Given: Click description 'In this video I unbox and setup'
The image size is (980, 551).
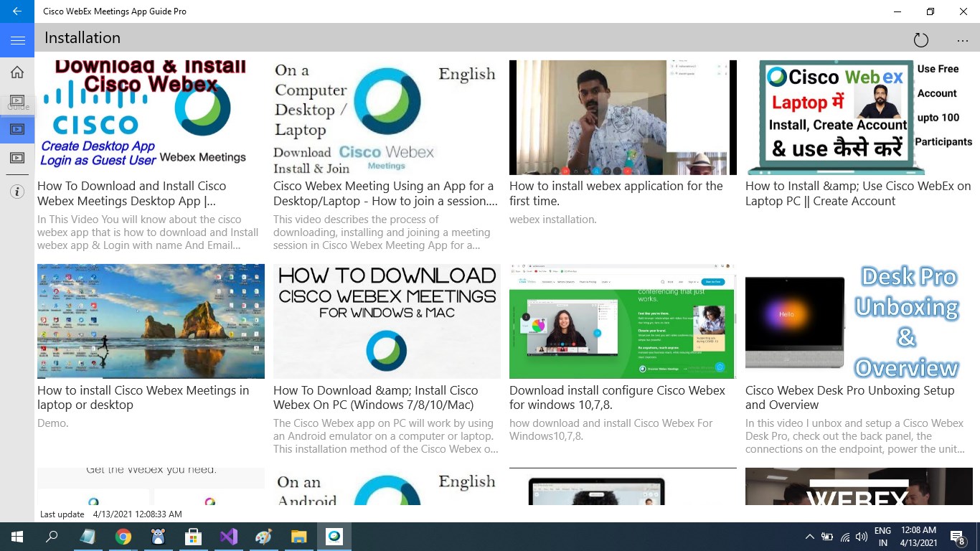Looking at the screenshot, I should (854, 436).
